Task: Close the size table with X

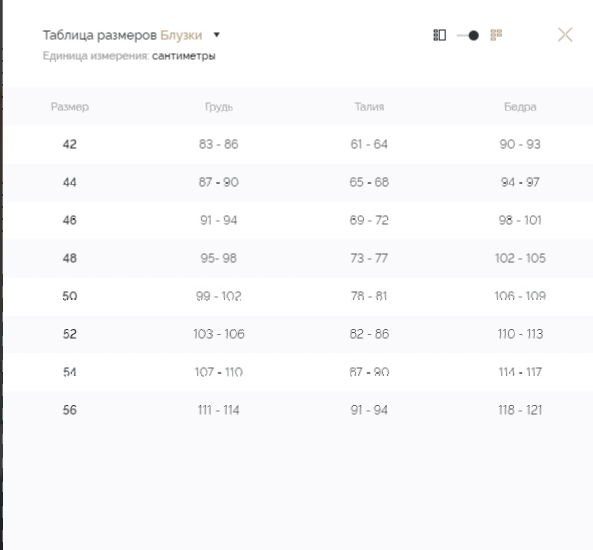Action: (565, 35)
